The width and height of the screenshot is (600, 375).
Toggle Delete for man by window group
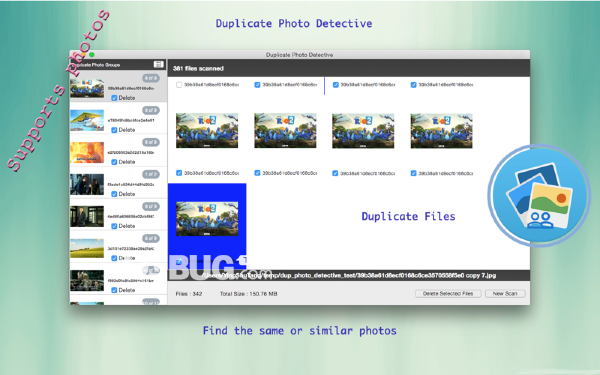[114, 226]
